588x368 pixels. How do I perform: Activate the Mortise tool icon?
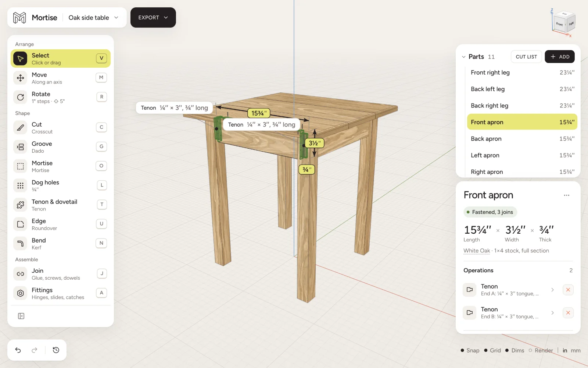(21, 166)
